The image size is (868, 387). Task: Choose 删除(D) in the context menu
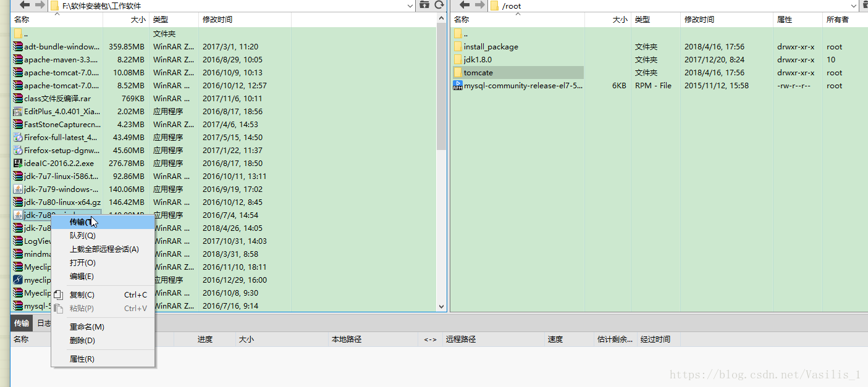(x=103, y=341)
